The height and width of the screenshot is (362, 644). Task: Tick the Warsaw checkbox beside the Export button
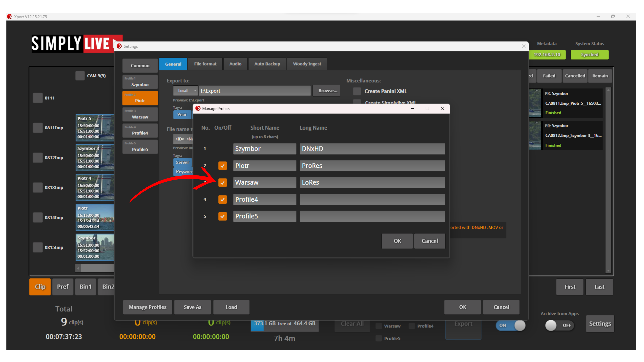coord(379,326)
